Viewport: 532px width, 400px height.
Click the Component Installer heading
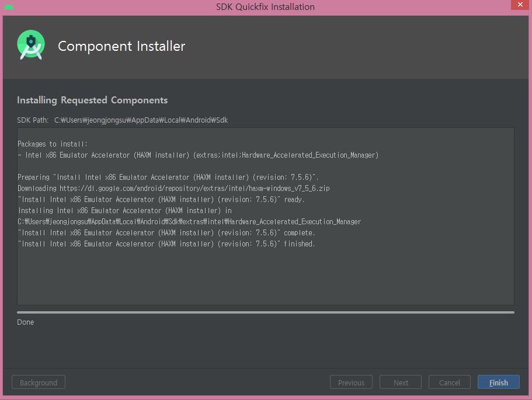click(x=121, y=46)
